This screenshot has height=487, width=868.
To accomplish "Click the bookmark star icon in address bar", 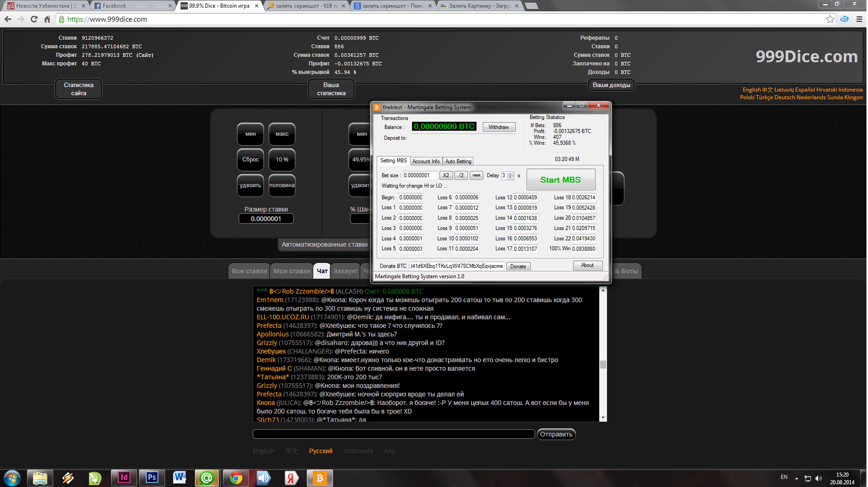I will (x=830, y=19).
